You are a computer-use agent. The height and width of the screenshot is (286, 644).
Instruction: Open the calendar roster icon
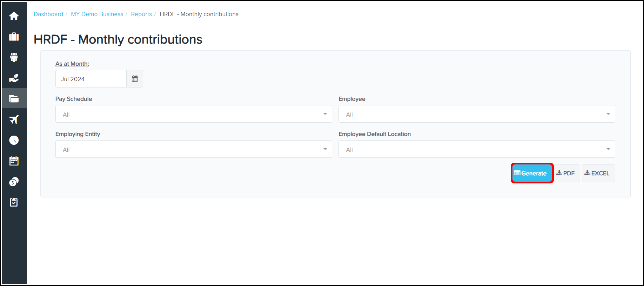click(14, 161)
